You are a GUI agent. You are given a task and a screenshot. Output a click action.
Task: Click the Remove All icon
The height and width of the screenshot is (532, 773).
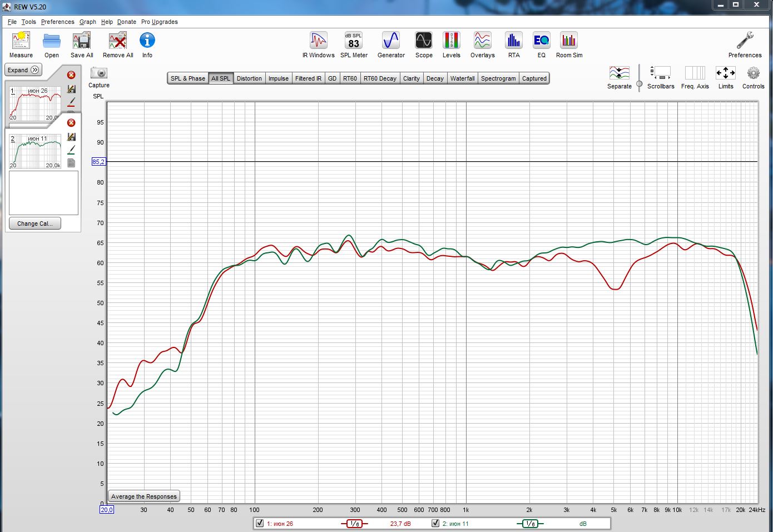(118, 41)
